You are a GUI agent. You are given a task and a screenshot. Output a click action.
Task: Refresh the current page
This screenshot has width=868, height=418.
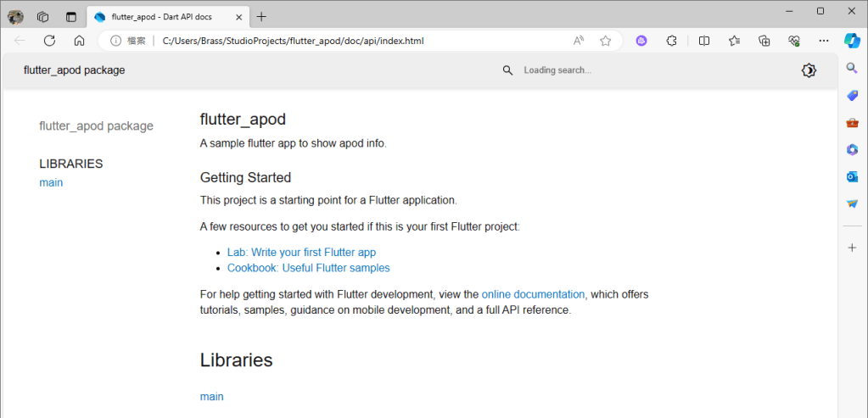(x=49, y=41)
